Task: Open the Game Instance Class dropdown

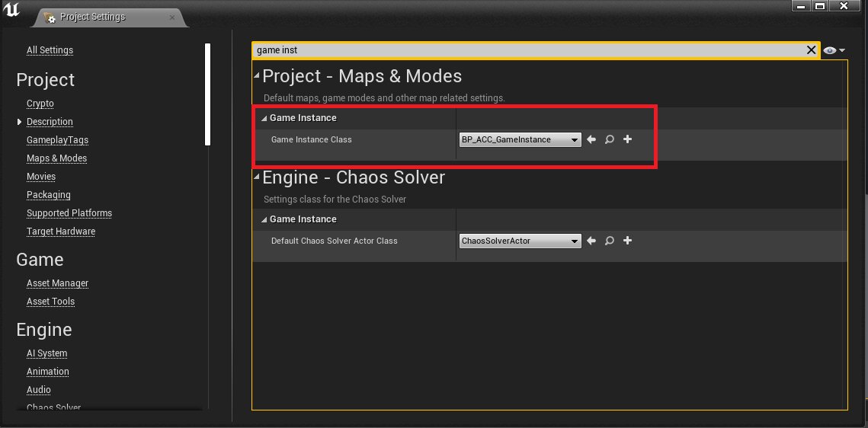Action: 520,139
